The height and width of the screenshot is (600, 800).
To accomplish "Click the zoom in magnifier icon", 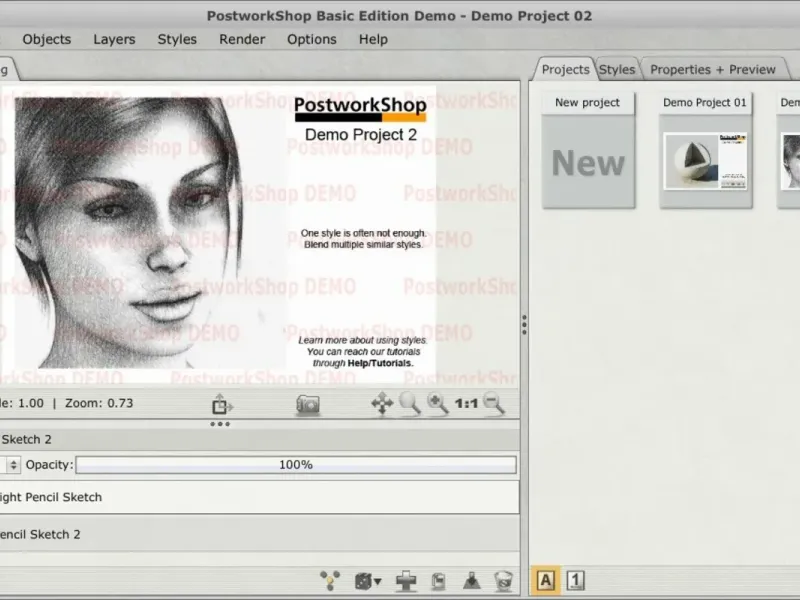I will [x=437, y=404].
